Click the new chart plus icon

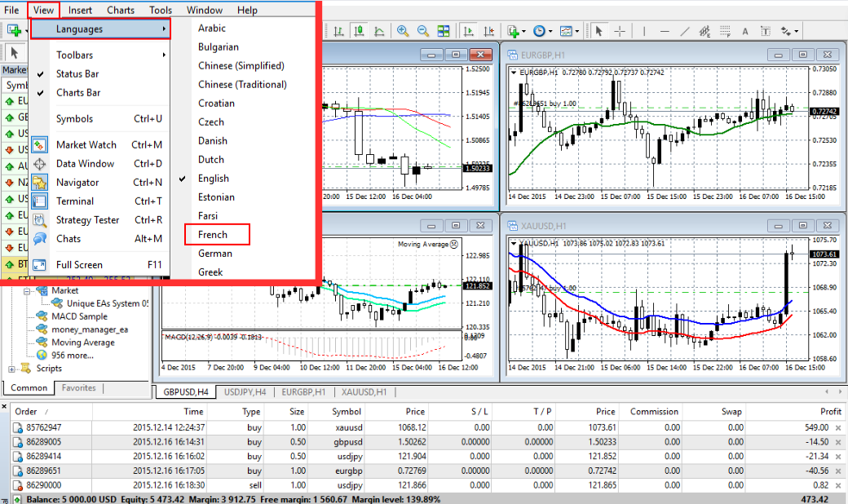[14, 31]
